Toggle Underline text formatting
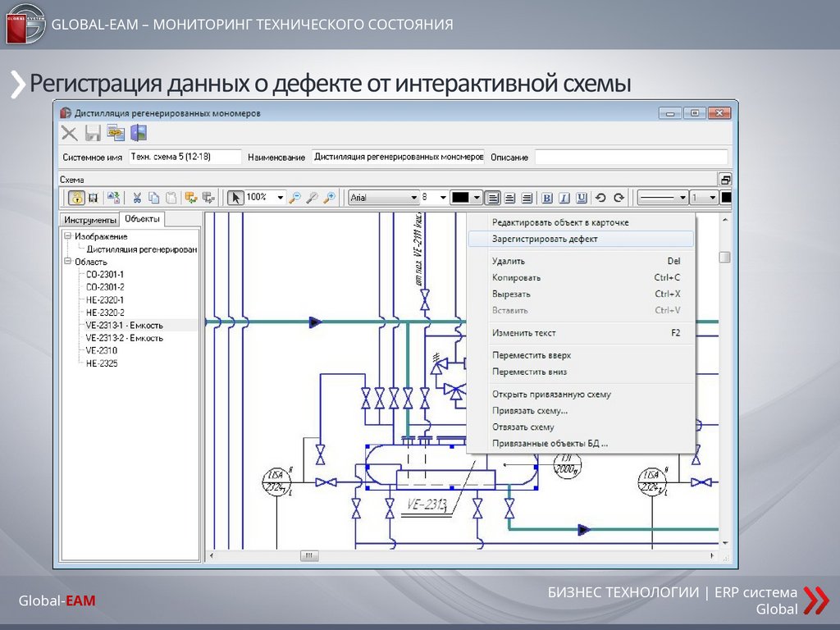The height and width of the screenshot is (630, 840). point(582,198)
